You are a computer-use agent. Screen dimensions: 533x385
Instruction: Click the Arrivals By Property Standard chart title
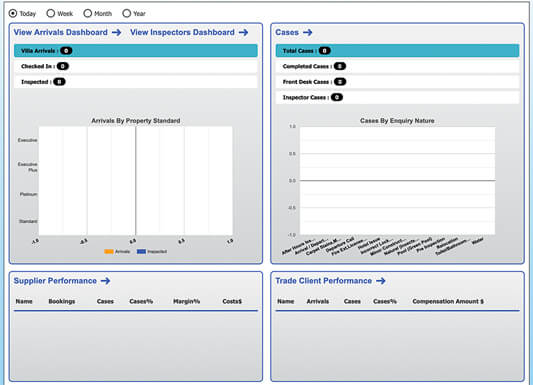coord(136,121)
